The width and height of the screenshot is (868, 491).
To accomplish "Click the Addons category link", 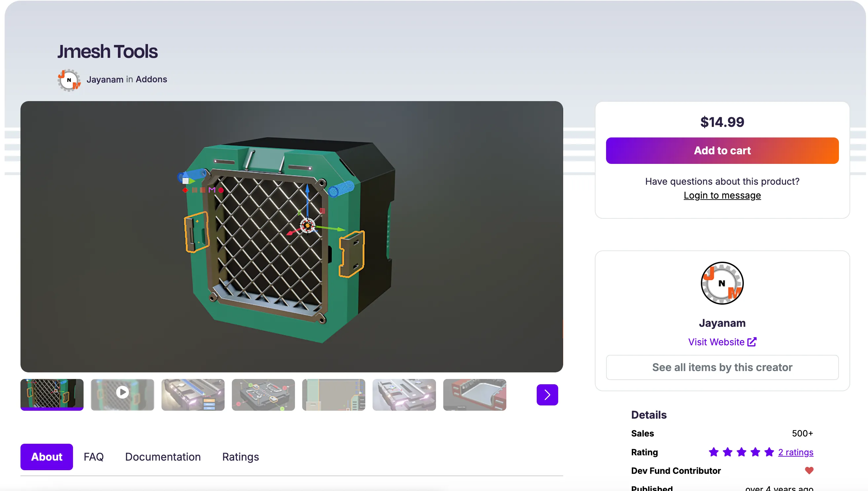I will tap(151, 79).
